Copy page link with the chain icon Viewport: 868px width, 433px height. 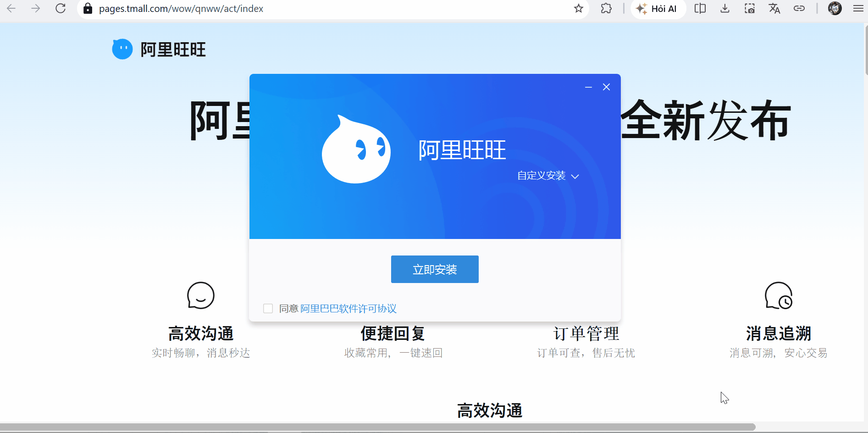(x=799, y=8)
